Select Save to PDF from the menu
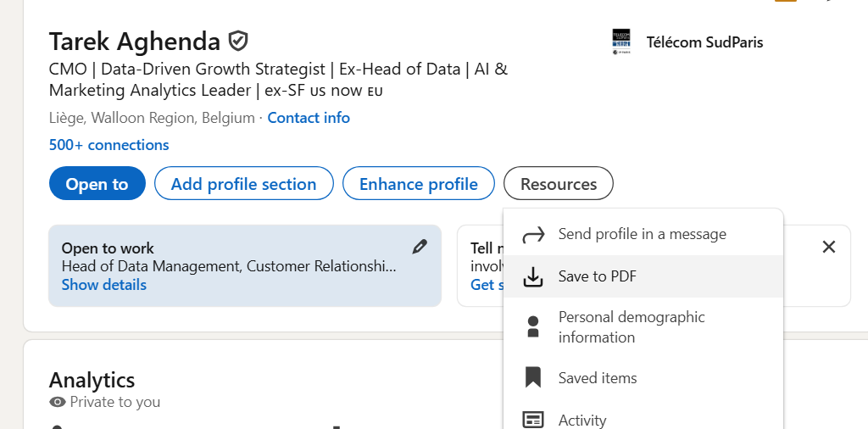Image resolution: width=868 pixels, height=429 pixels. pos(597,276)
